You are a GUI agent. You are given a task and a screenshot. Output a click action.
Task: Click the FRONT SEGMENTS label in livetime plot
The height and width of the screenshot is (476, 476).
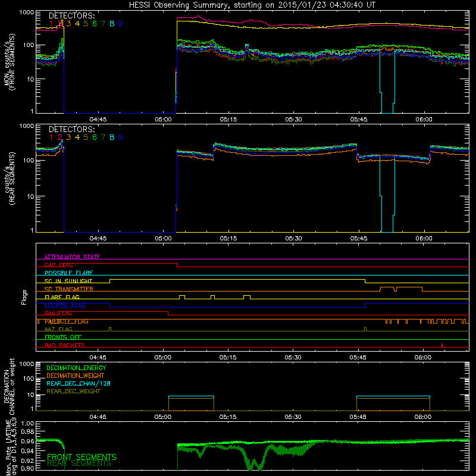[x=82, y=457]
